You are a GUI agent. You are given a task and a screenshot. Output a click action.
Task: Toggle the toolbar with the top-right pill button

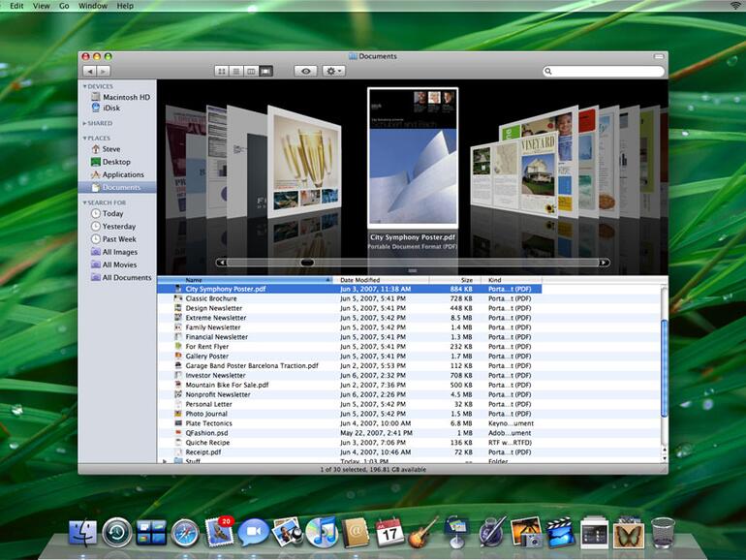click(x=659, y=56)
